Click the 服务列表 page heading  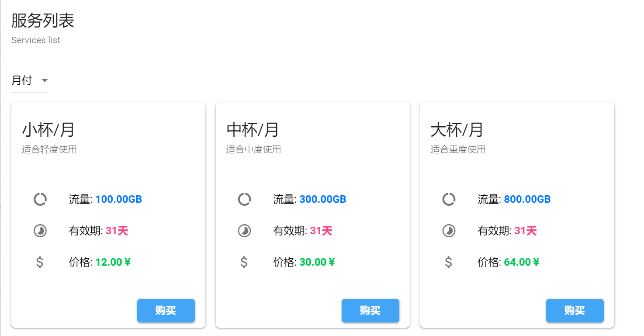pos(43,21)
